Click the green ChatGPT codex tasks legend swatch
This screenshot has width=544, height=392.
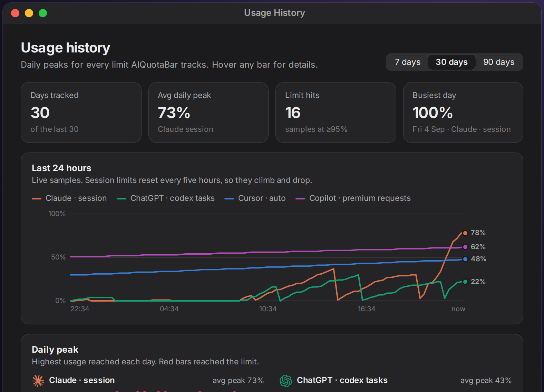[122, 199]
